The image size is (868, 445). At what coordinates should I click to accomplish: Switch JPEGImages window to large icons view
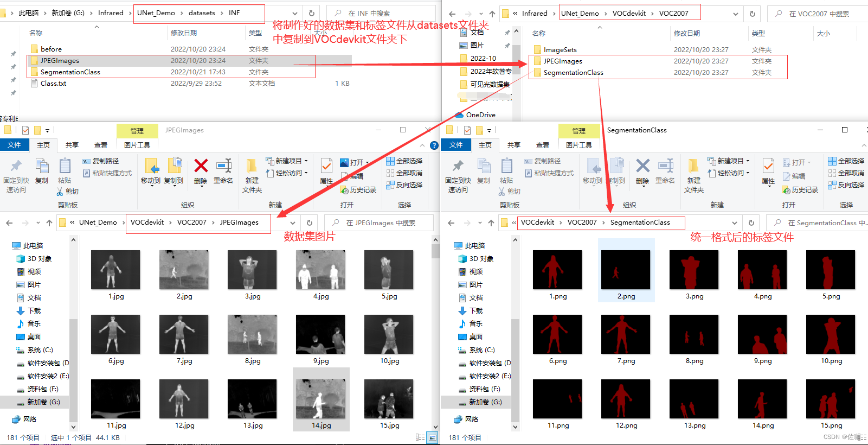click(x=433, y=437)
